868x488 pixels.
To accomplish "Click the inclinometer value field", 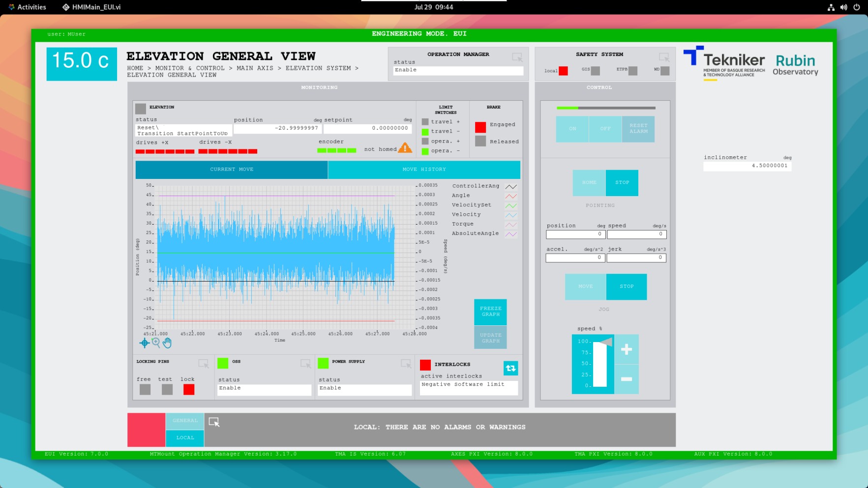I will [747, 166].
